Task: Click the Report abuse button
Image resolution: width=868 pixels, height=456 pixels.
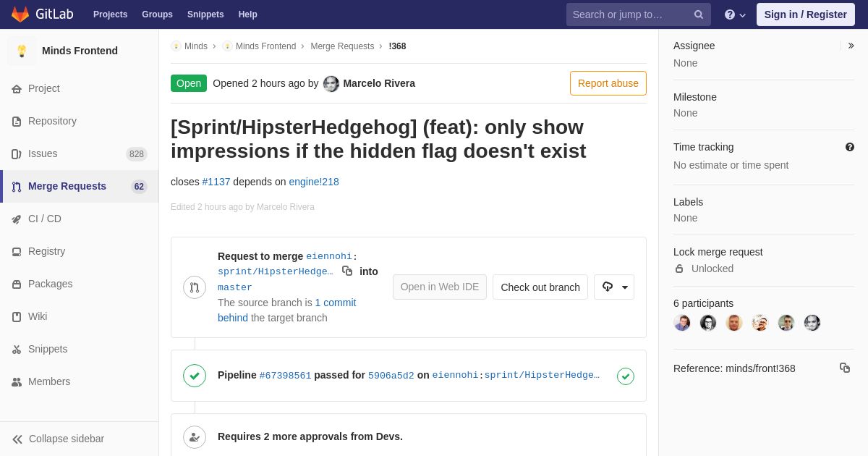Action: coord(608,83)
